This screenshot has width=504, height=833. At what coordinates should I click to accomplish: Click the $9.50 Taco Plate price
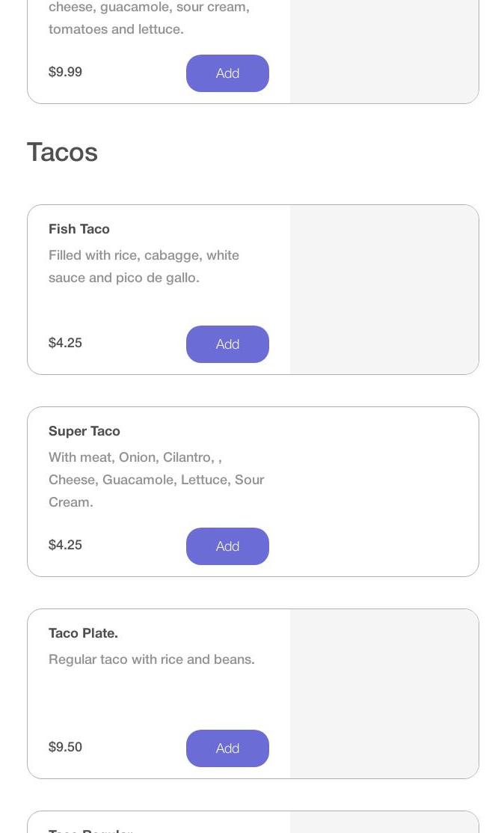(65, 747)
